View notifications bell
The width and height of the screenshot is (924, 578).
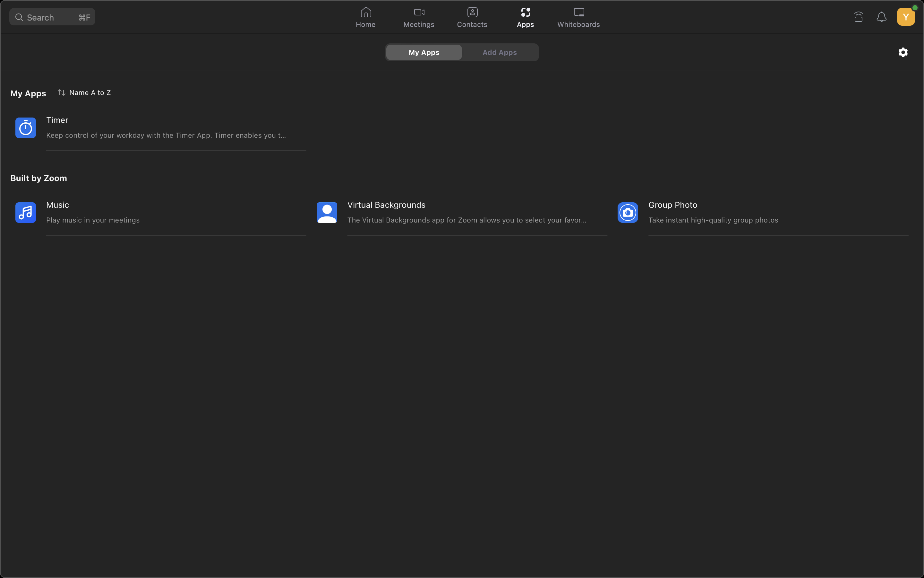click(x=882, y=17)
